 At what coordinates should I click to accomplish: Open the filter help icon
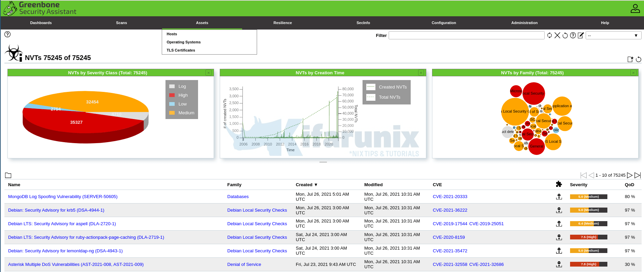[573, 35]
